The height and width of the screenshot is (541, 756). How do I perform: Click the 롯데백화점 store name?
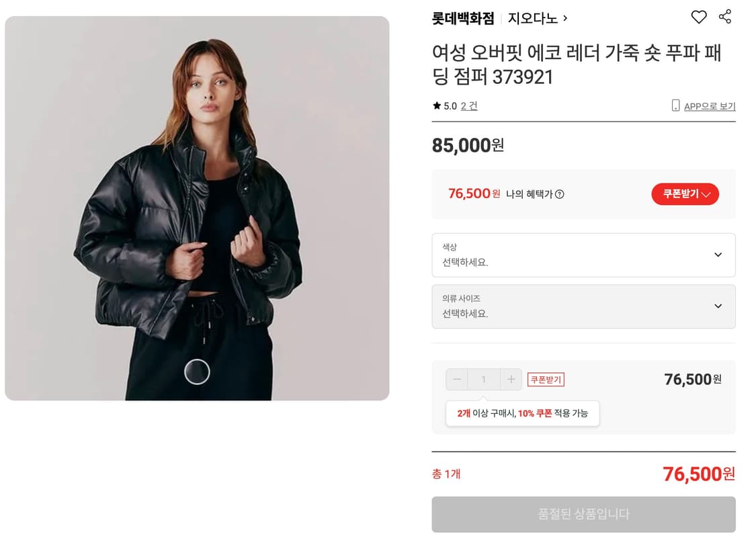(x=462, y=18)
